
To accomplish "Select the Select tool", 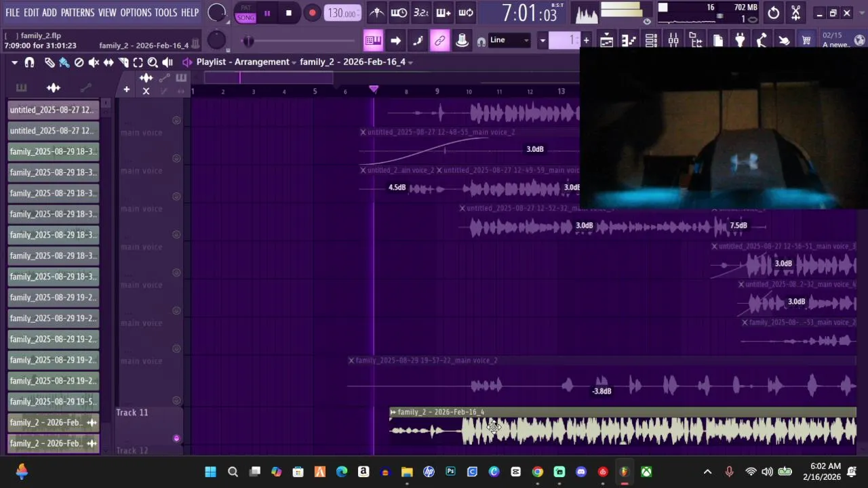I will pos(138,62).
